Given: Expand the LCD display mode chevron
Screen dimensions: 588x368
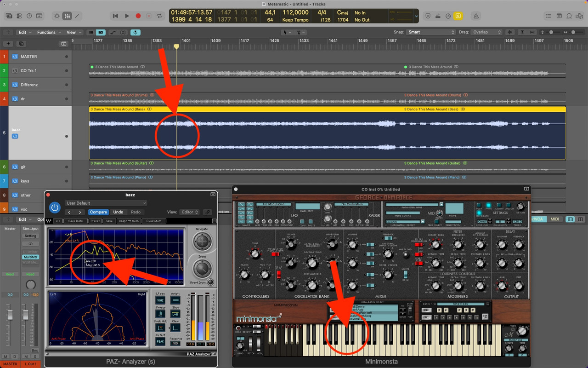Looking at the screenshot, I should [416, 16].
